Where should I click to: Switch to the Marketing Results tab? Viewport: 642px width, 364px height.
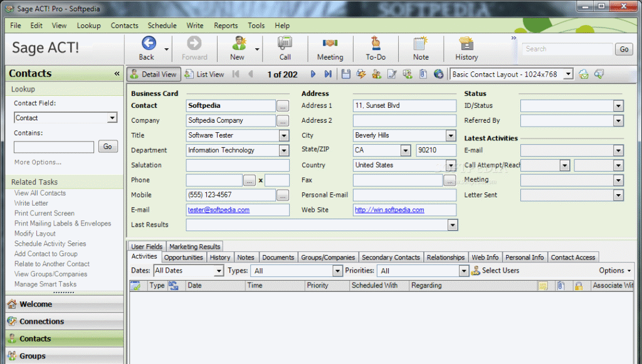194,246
